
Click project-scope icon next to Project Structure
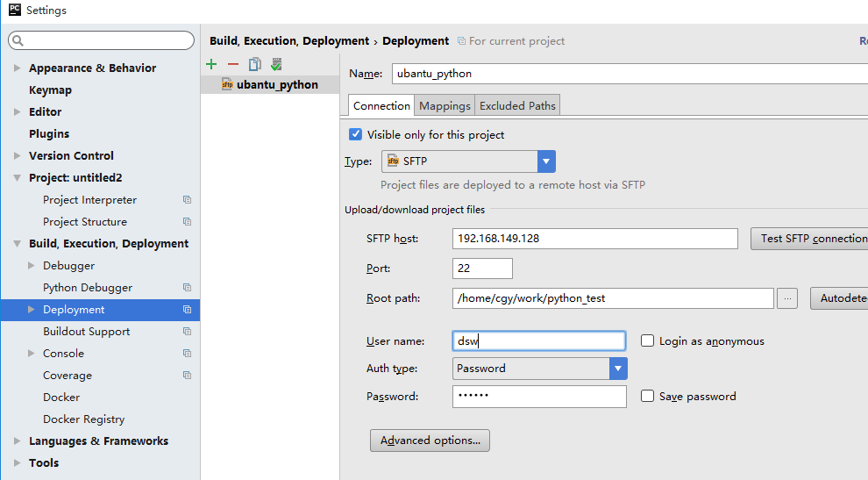coord(187,222)
